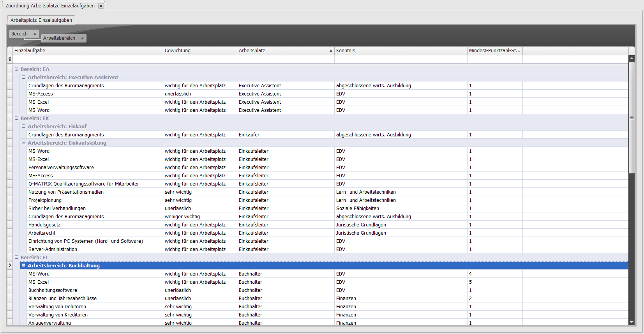Sort by the Gewichtung column header
The width and height of the screenshot is (644, 334).
(199, 51)
